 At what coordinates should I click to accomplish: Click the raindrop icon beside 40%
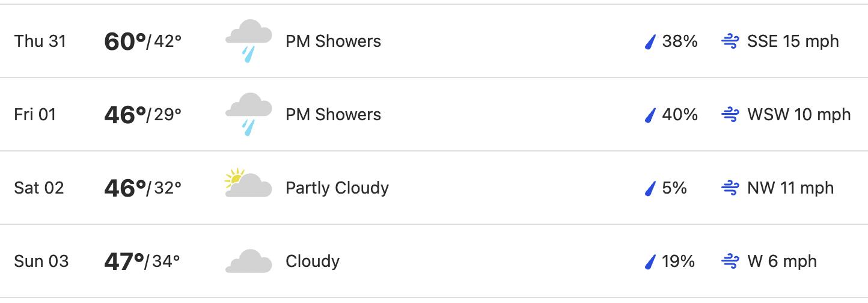[650, 115]
